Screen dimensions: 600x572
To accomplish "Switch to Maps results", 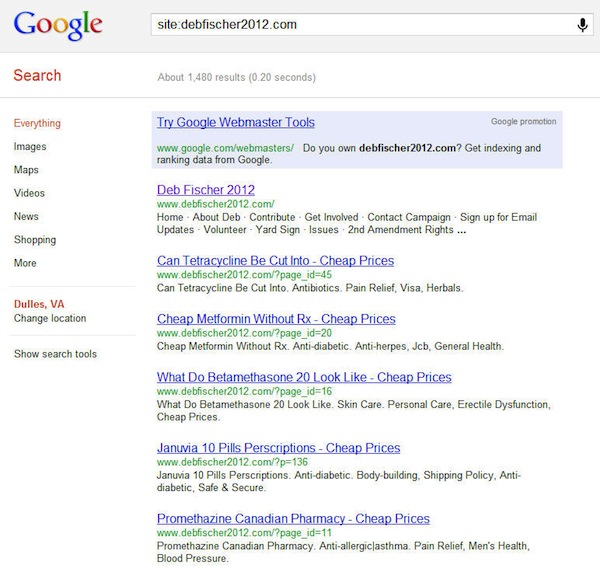I will coord(26,170).
